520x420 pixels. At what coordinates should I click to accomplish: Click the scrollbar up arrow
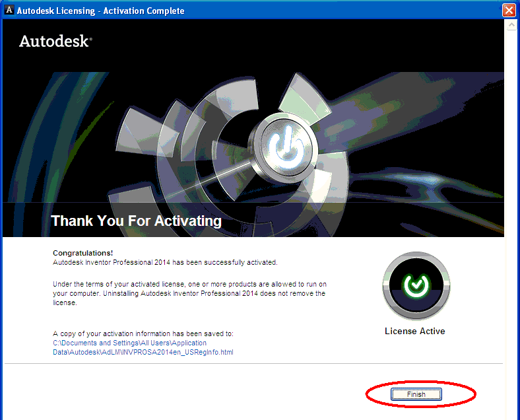click(511, 25)
